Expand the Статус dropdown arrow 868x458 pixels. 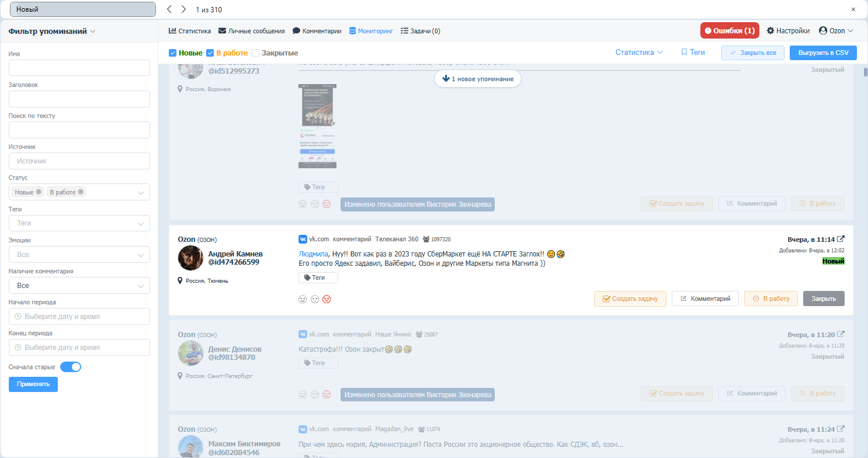click(x=141, y=192)
